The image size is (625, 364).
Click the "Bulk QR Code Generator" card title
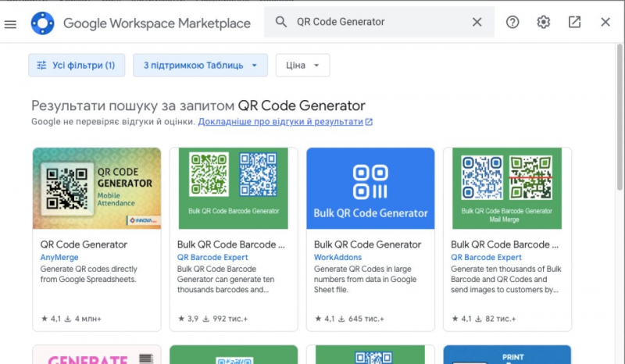[367, 244]
